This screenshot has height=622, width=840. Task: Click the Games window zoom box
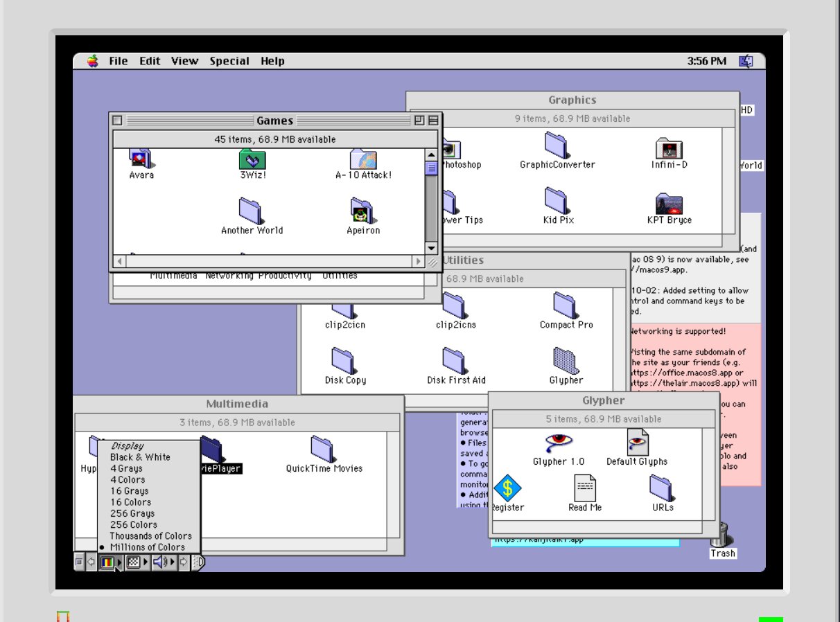click(x=419, y=121)
